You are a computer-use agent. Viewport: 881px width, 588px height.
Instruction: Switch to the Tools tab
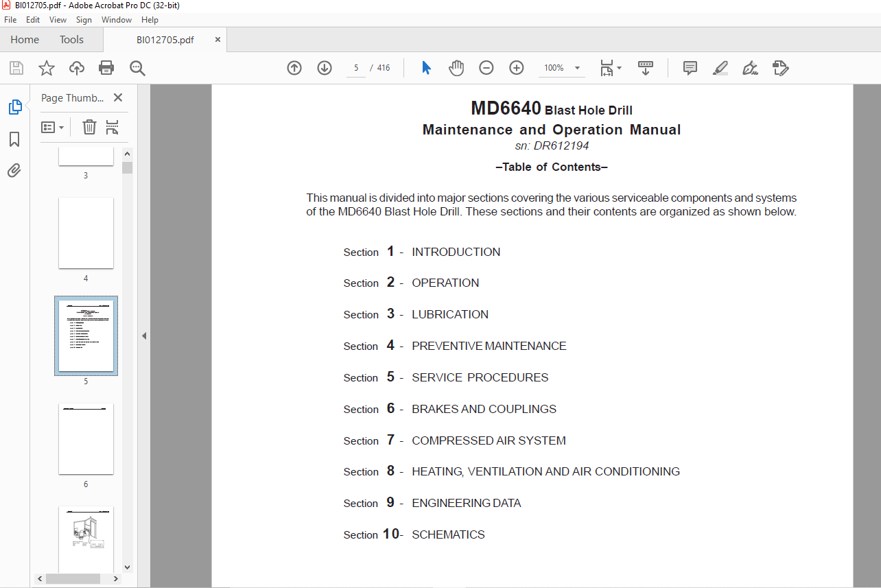tap(71, 40)
